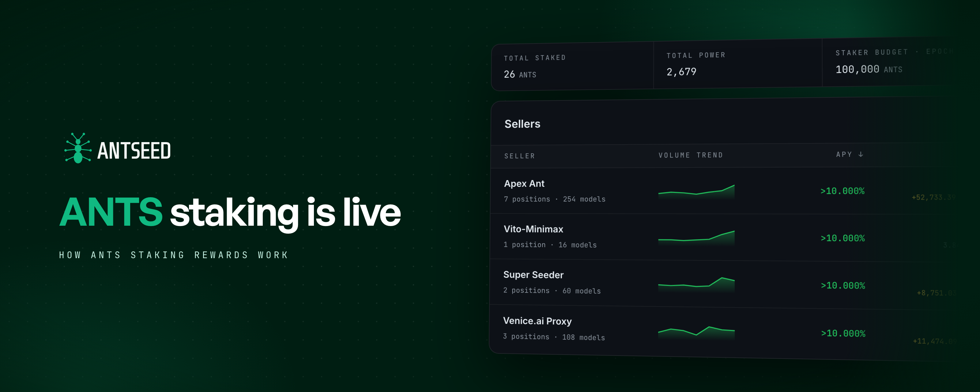This screenshot has height=392, width=980.
Task: Click Apex Ant's >10.000% APY value
Action: [842, 191]
